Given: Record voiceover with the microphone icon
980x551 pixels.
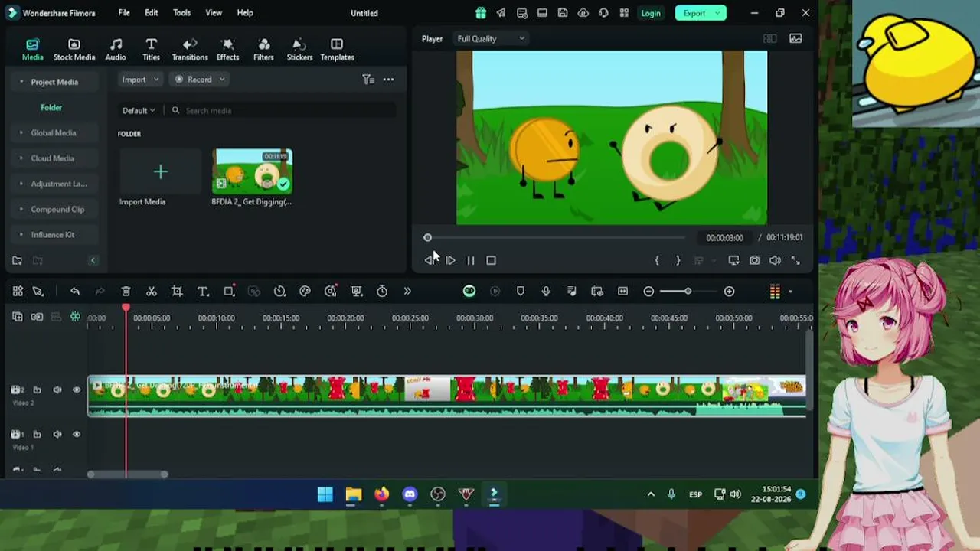Looking at the screenshot, I should tap(546, 292).
